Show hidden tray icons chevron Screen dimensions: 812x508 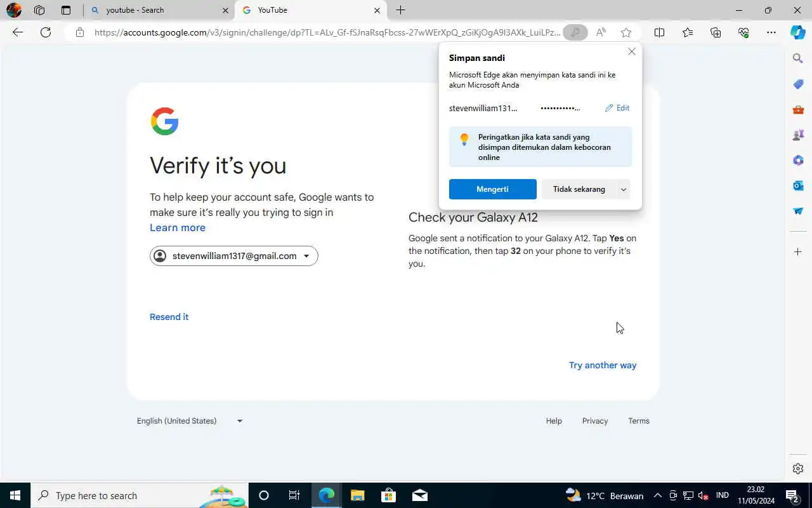[657, 495]
